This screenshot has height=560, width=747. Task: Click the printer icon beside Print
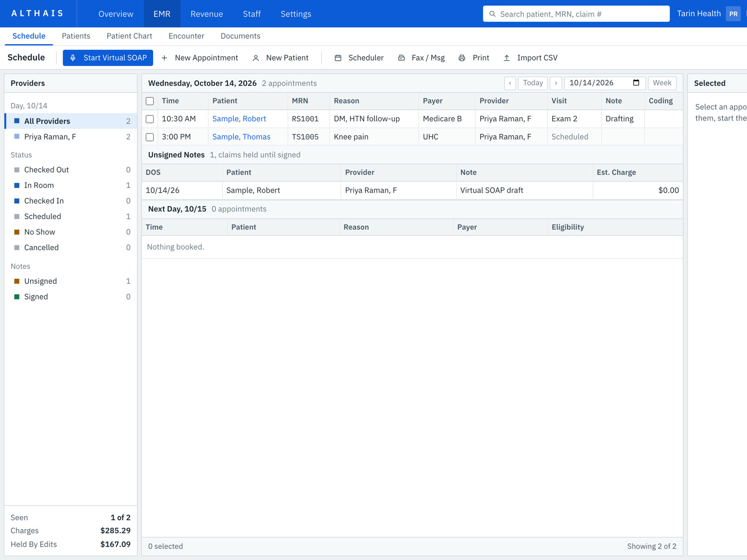point(462,58)
